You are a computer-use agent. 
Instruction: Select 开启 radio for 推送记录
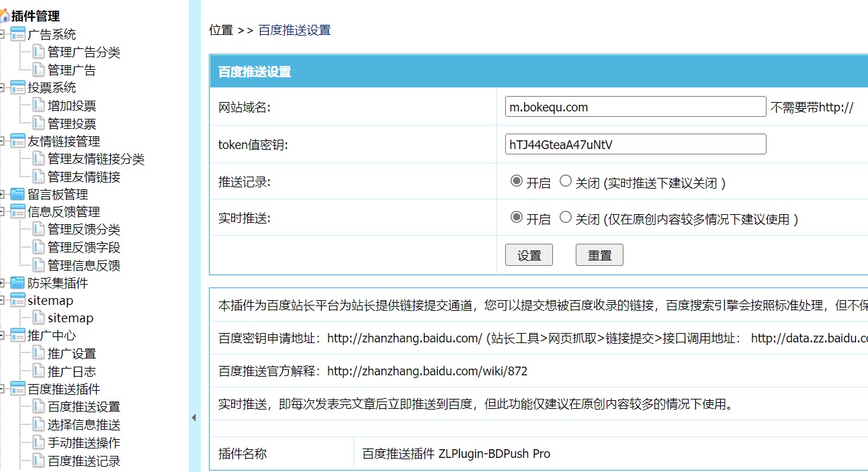[517, 181]
